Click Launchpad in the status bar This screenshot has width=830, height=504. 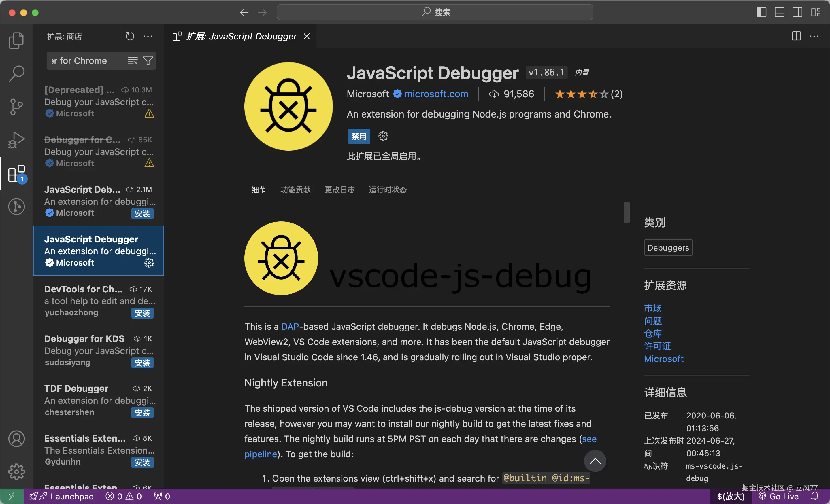click(x=62, y=496)
